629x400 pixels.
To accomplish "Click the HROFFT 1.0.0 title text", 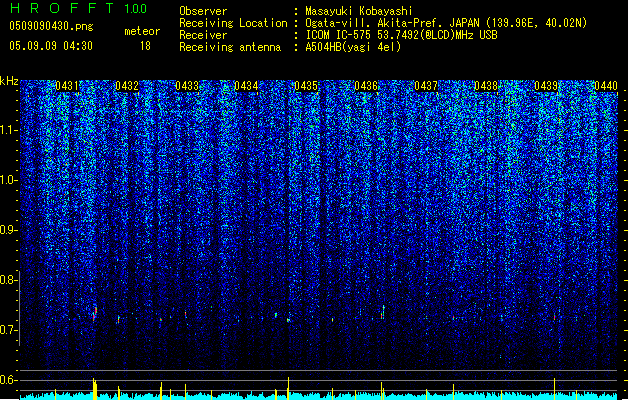I will coord(79,8).
